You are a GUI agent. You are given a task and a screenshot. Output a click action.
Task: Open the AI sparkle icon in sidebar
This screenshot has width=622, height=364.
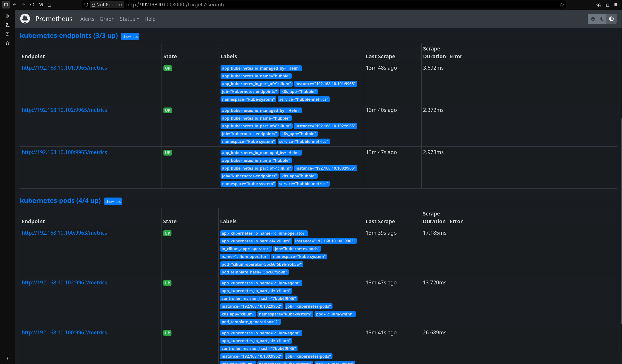7,16
